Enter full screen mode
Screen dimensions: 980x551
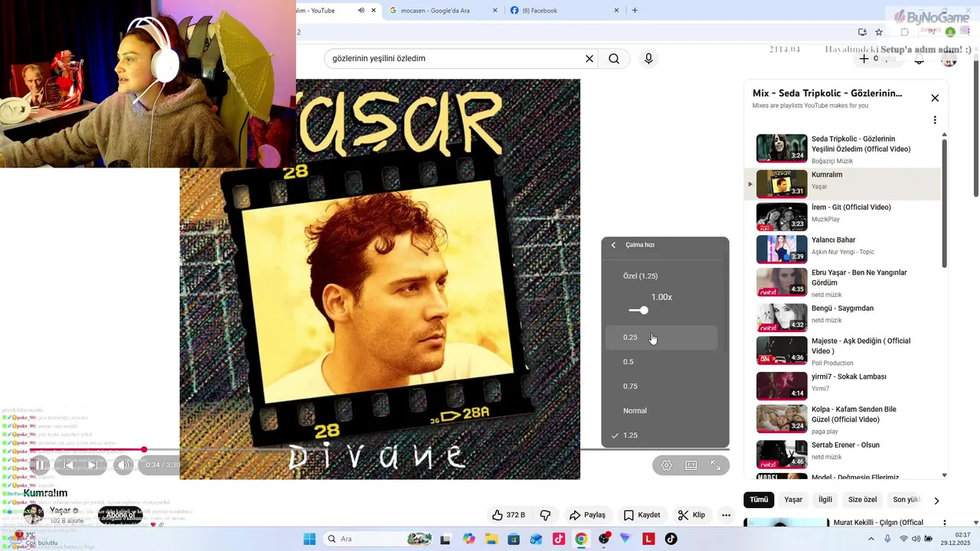[716, 465]
